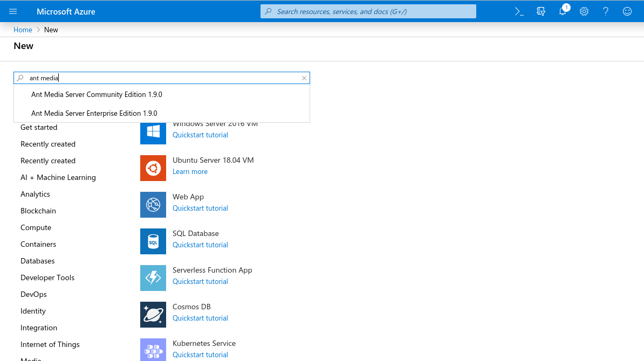Open Web App Quickstart tutorial link
The height and width of the screenshot is (361, 644).
(x=200, y=208)
